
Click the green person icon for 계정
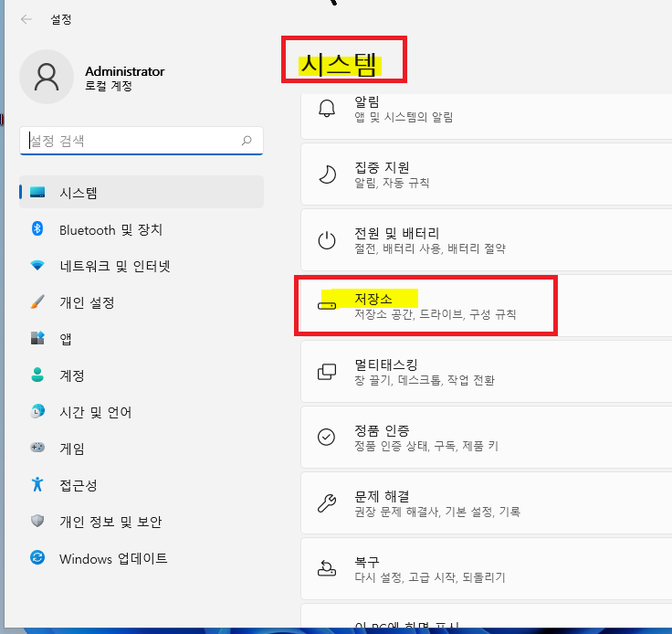pos(37,375)
